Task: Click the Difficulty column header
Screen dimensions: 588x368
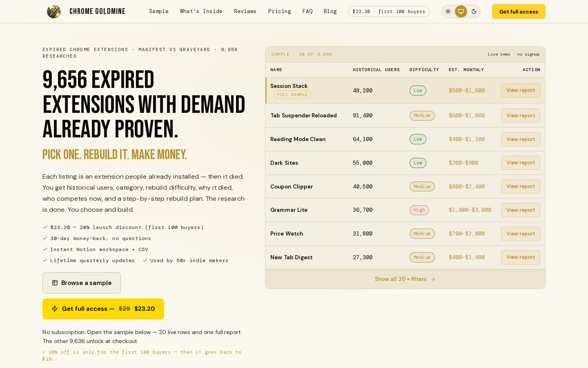Action: coord(424,70)
